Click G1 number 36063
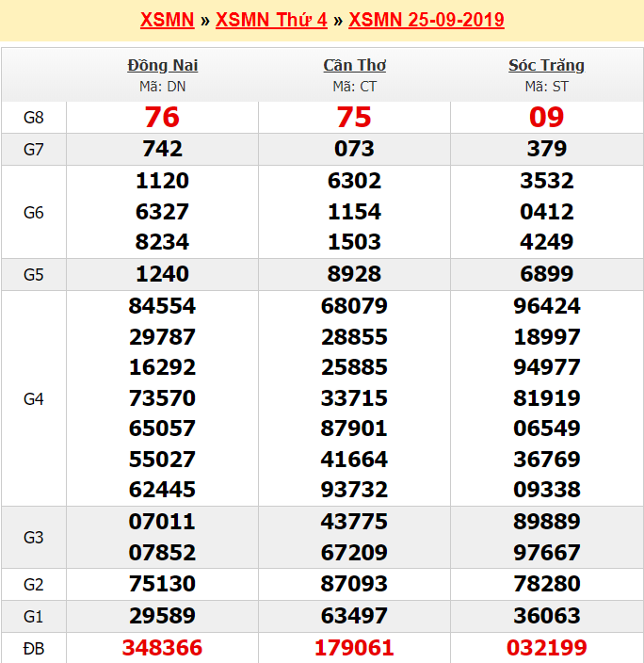644x663 pixels. pos(546,616)
